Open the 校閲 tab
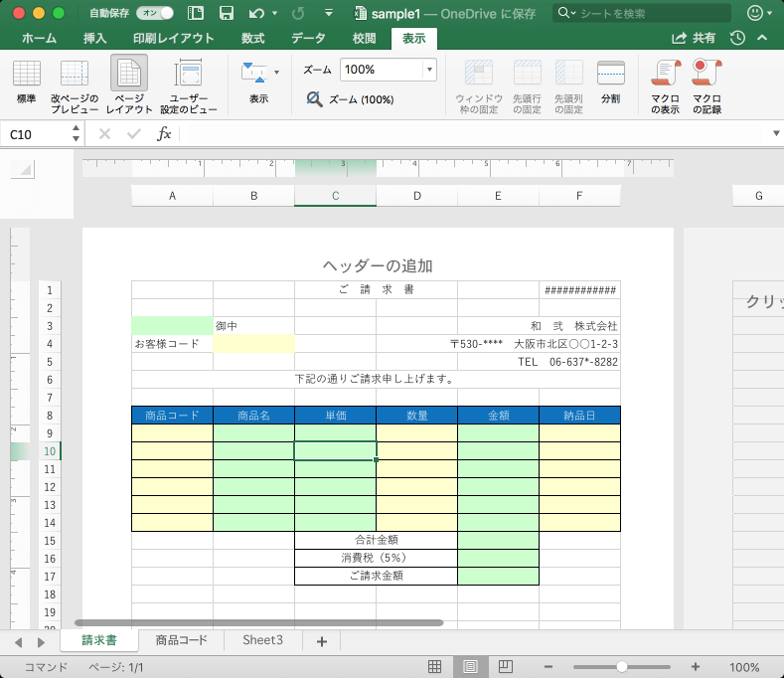 [x=364, y=38]
